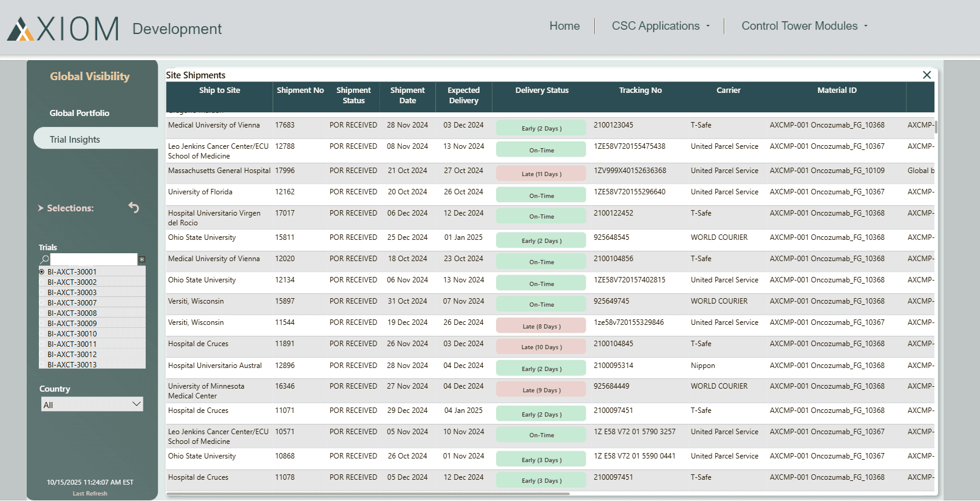Viewport: 980px width, 501px height.
Task: Click University of Florida site cell
Action: [x=200, y=192]
